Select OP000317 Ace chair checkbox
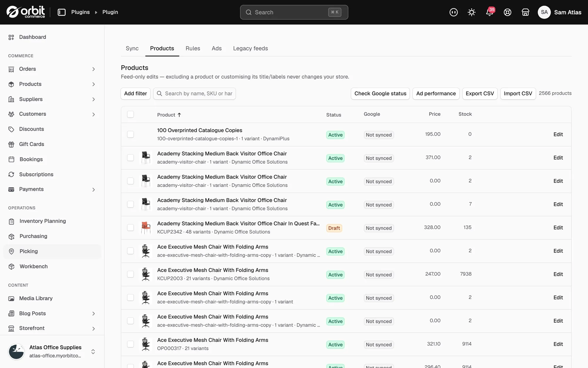The height and width of the screenshot is (368, 588). tap(130, 344)
